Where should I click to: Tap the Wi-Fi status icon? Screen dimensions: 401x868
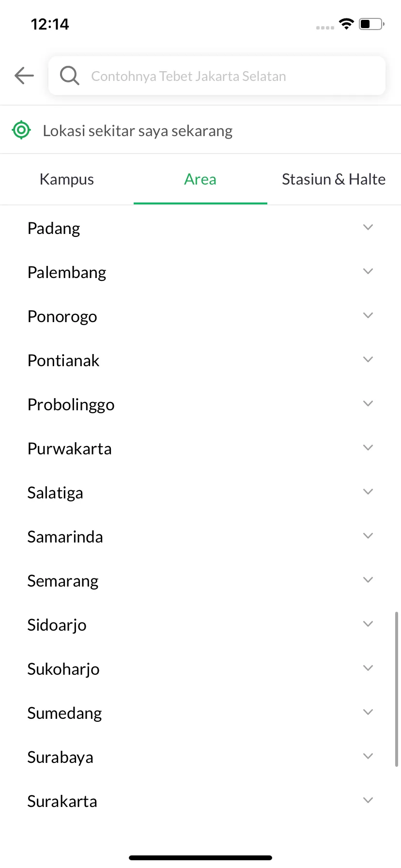click(x=346, y=24)
